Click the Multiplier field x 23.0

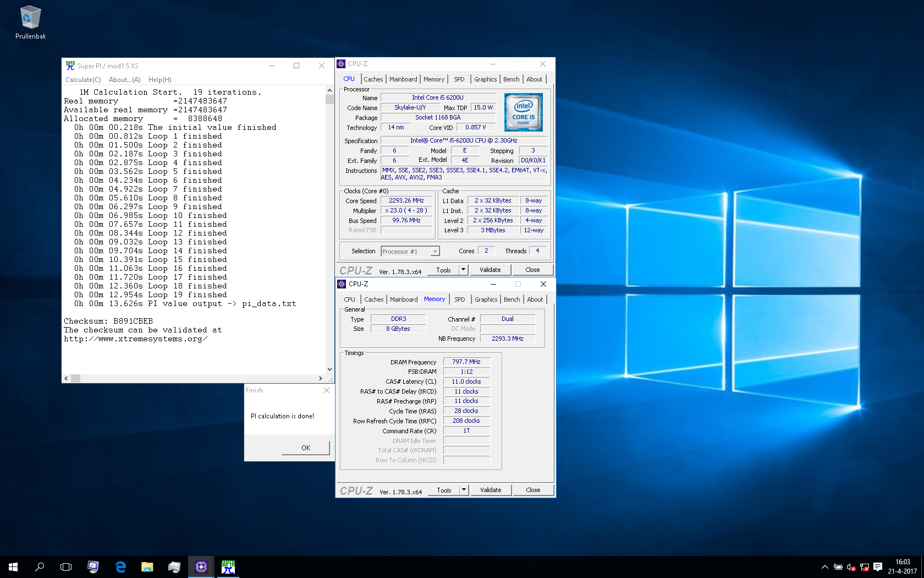[x=406, y=211]
